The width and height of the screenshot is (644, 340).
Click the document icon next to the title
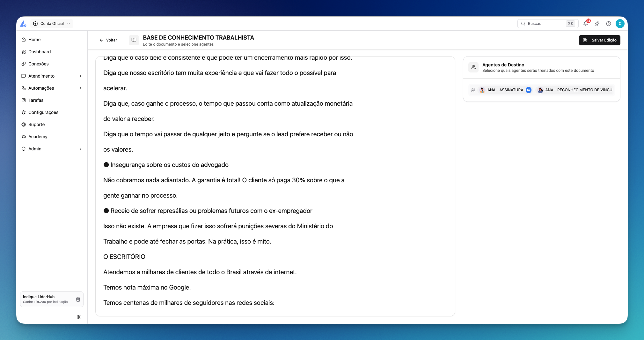pos(134,40)
